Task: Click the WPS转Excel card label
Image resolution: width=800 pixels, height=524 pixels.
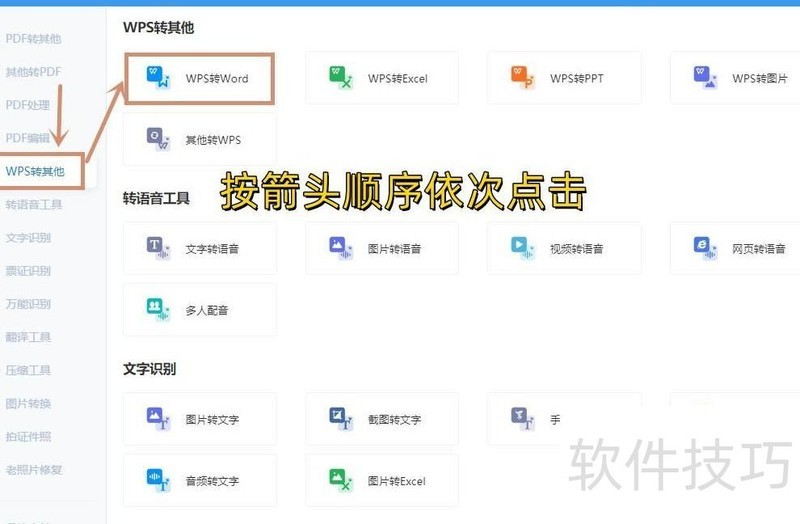Action: point(398,79)
